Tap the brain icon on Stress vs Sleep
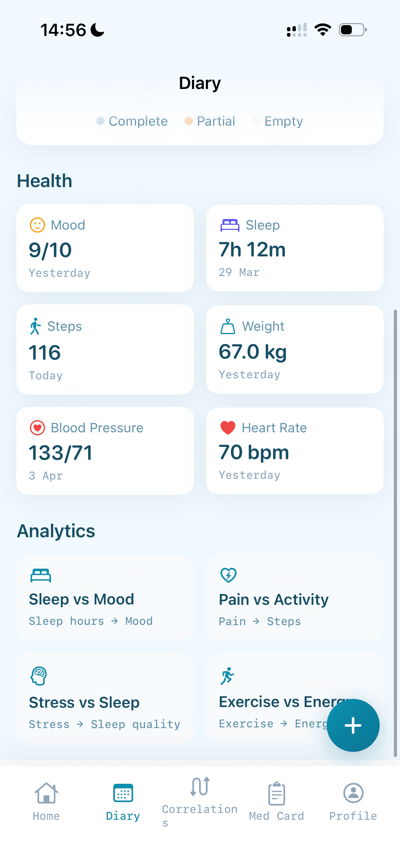Viewport: 400px width, 868px height. (39, 676)
